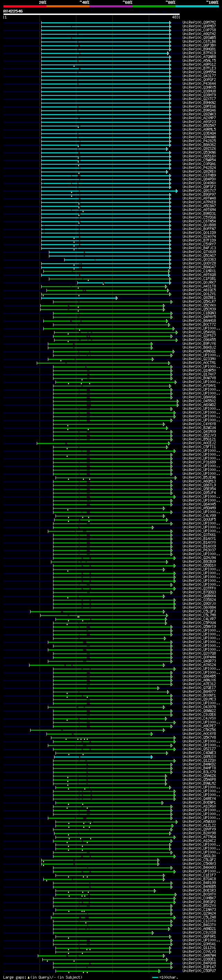The image size is (222, 980).
Task: Click hit label UniRef100_Q9FSF2
Action: [199, 187]
